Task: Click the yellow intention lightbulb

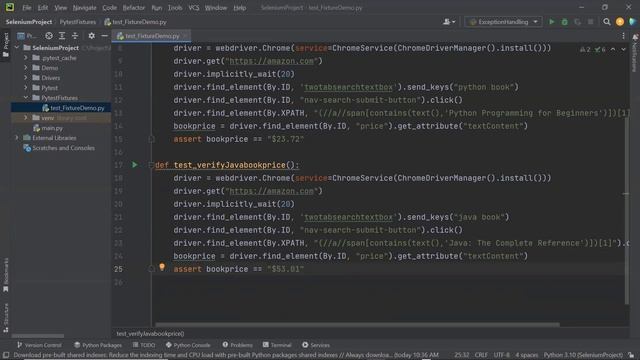Action: tap(162, 267)
